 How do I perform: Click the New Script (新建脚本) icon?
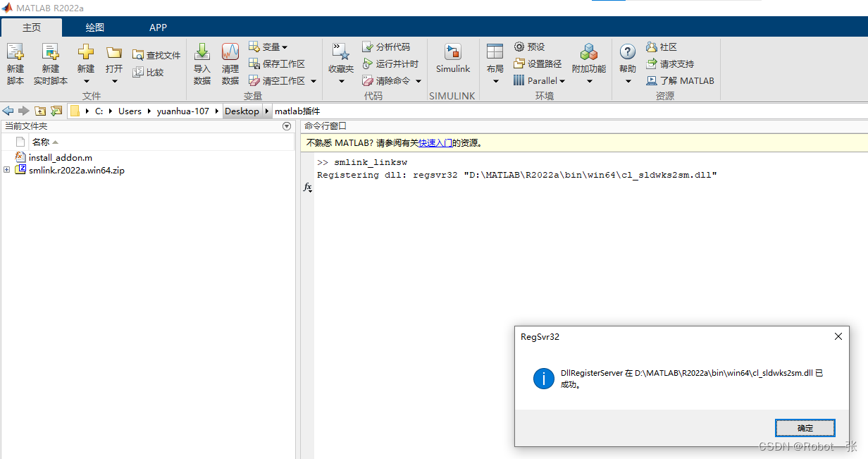(x=15, y=52)
